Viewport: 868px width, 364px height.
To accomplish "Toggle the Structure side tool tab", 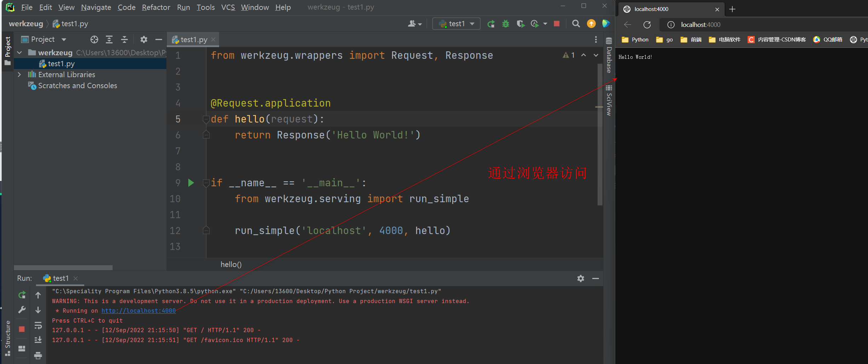I will pos(7,338).
